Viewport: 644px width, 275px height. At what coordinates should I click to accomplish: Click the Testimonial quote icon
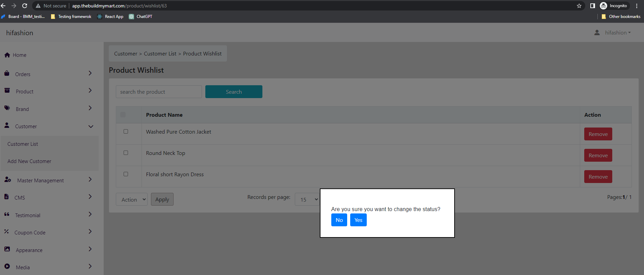click(7, 214)
